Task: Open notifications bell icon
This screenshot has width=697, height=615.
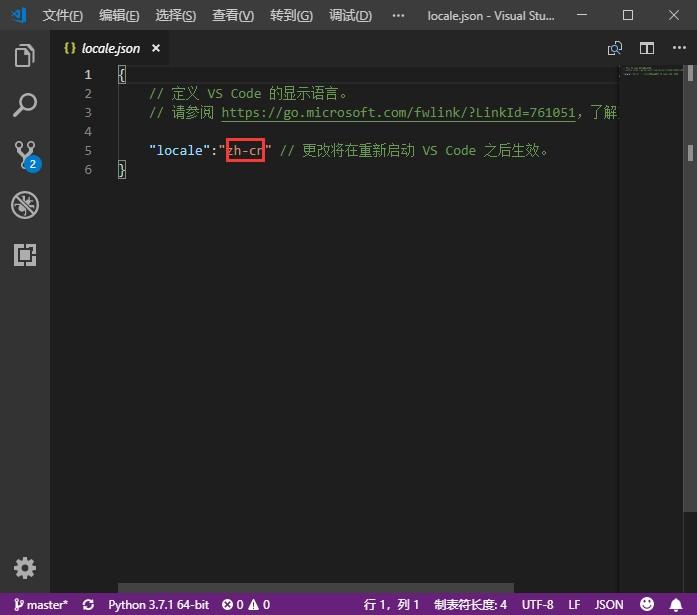Action: pyautogui.click(x=676, y=605)
